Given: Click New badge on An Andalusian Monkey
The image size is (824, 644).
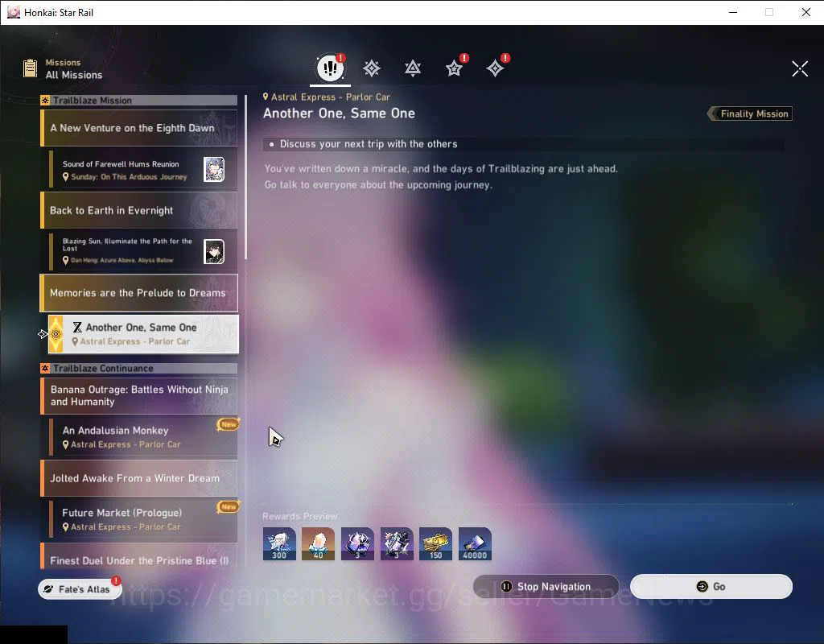Looking at the screenshot, I should click(x=228, y=424).
